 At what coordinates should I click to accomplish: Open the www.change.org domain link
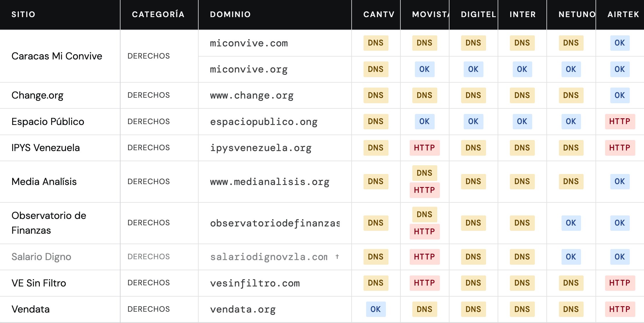pyautogui.click(x=252, y=95)
